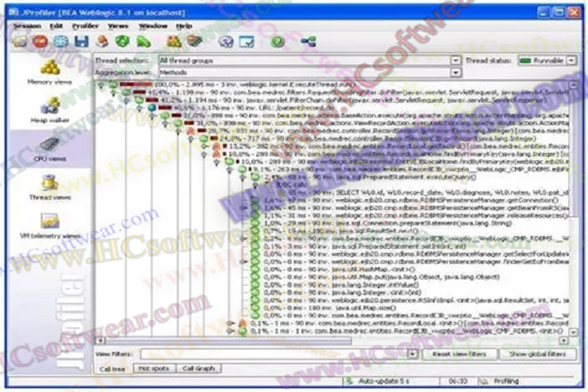The height and width of the screenshot is (392, 588).
Task: Collapse the javax.servlet.FilterChain.doFilter tree node
Action: click(127, 101)
